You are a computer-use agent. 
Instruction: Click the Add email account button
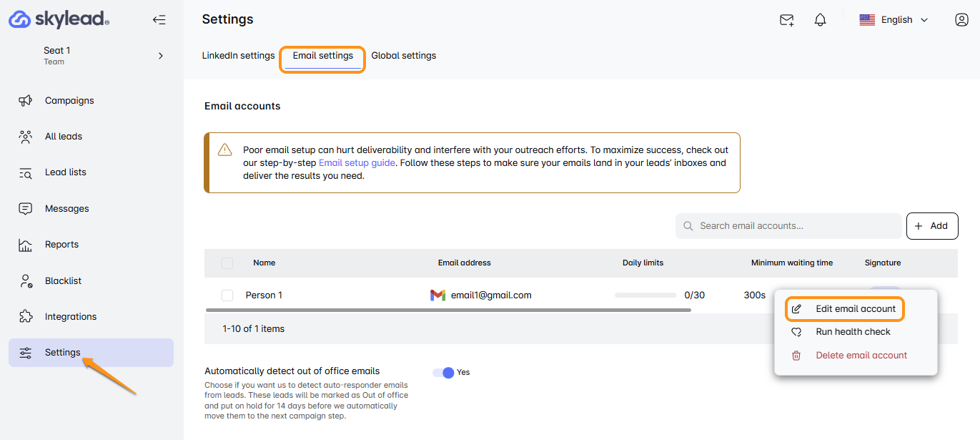(931, 226)
